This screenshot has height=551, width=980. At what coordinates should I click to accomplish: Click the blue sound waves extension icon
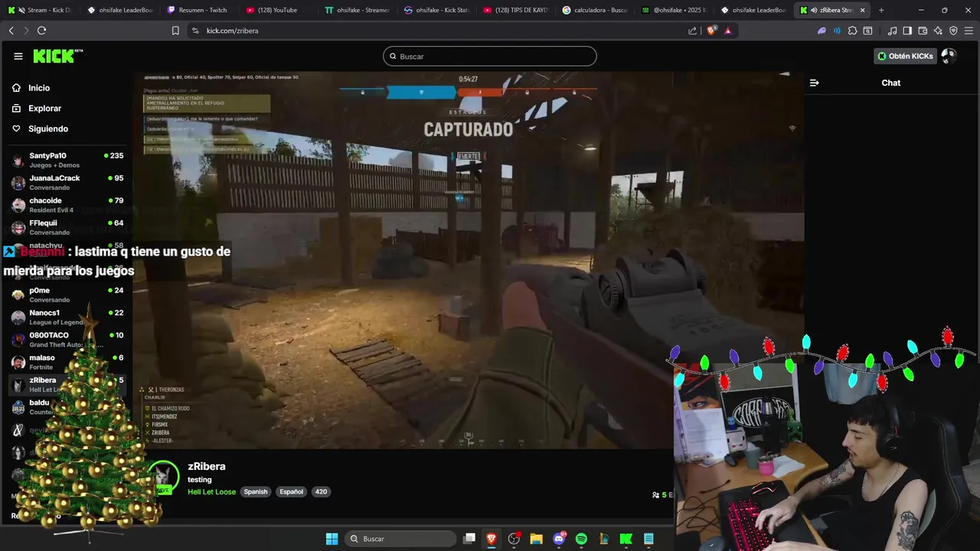tap(837, 31)
